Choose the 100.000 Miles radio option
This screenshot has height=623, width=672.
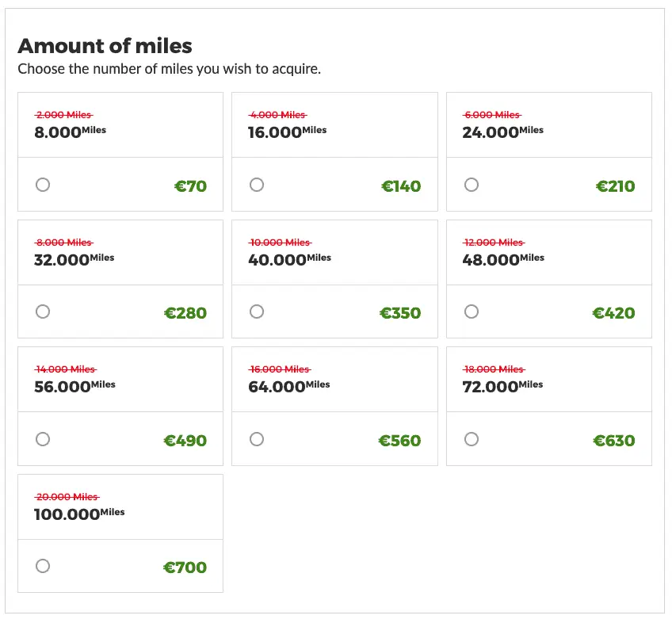43,566
